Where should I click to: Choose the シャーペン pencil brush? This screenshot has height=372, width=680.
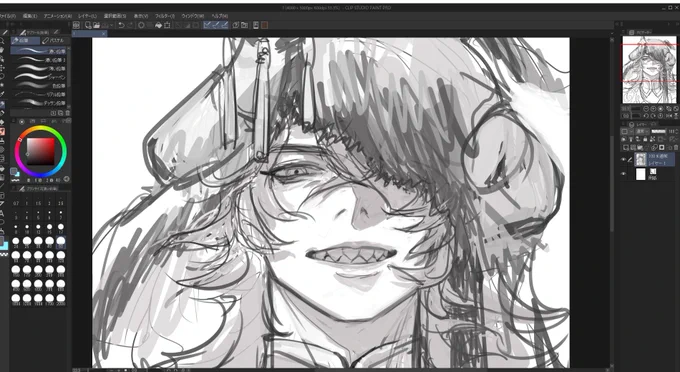point(39,77)
